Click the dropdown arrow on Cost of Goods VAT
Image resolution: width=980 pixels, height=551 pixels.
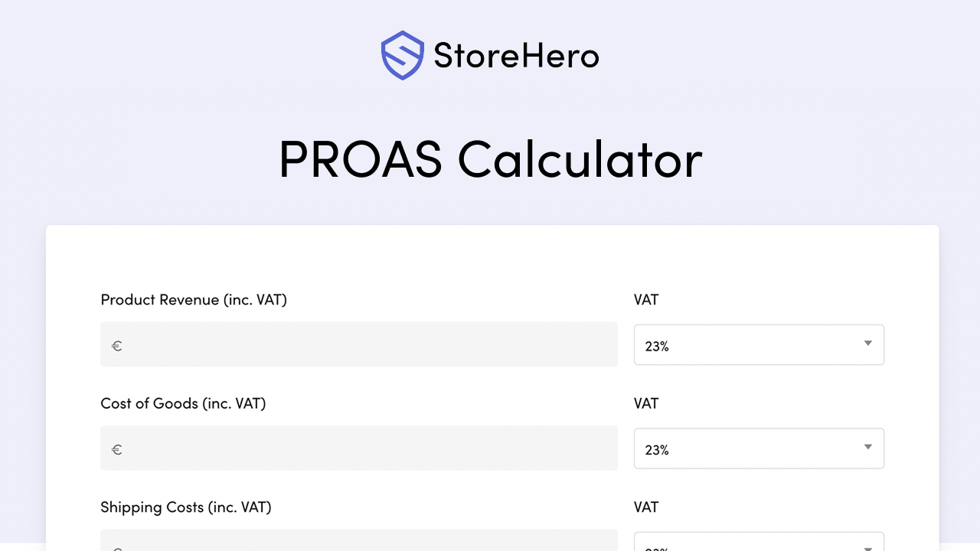867,448
